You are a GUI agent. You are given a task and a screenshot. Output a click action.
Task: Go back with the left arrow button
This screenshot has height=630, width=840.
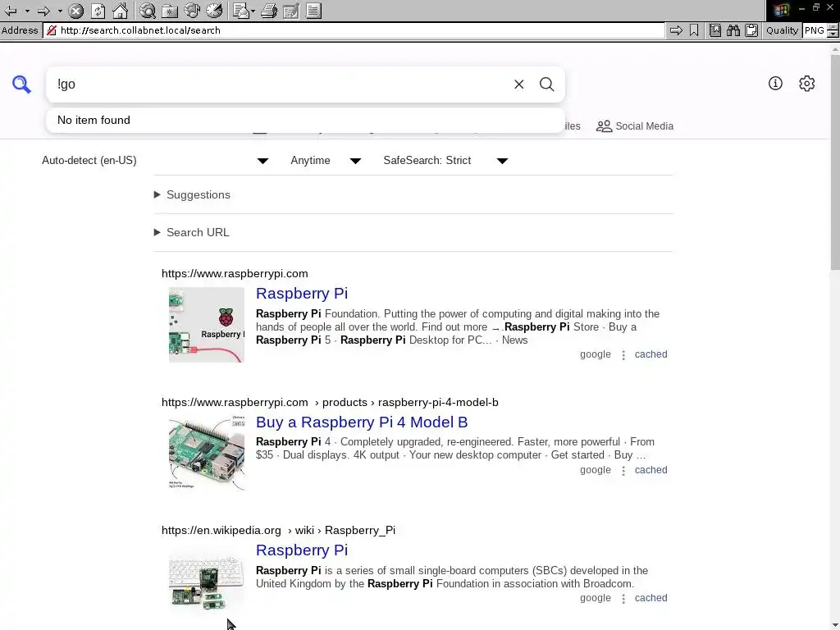(x=10, y=11)
